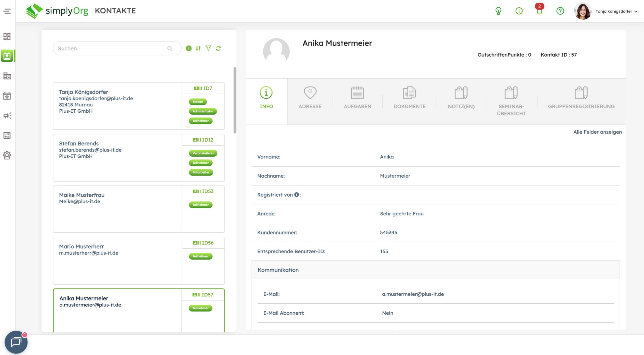Click the contact list scrollbar
644x355 pixels.
(235, 101)
